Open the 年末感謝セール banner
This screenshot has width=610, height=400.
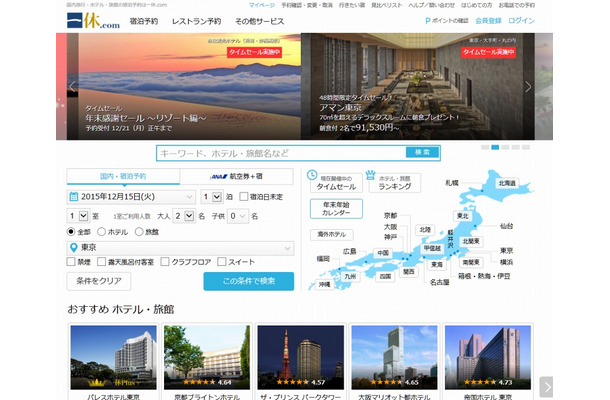(189, 86)
